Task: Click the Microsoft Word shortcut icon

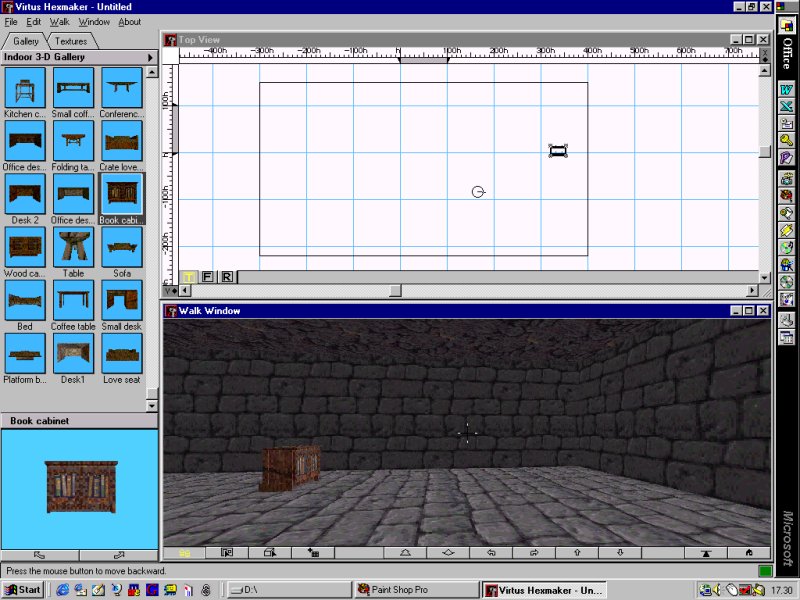Action: click(x=786, y=89)
